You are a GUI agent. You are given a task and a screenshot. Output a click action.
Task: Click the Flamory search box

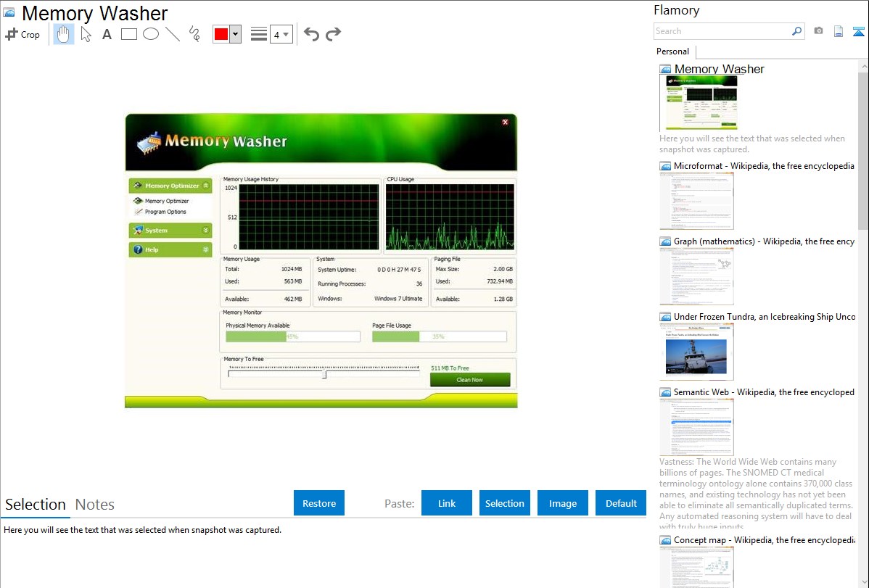(x=722, y=31)
